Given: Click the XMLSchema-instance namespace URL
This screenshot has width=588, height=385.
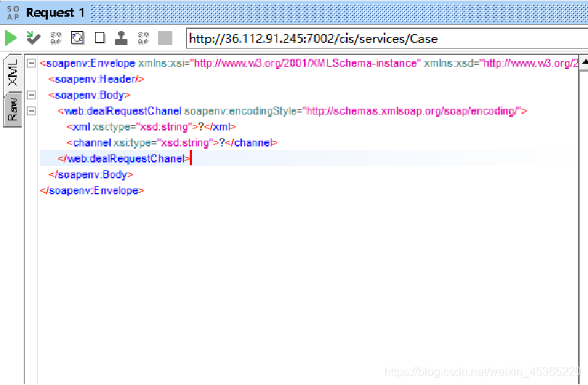Looking at the screenshot, I should coord(306,63).
